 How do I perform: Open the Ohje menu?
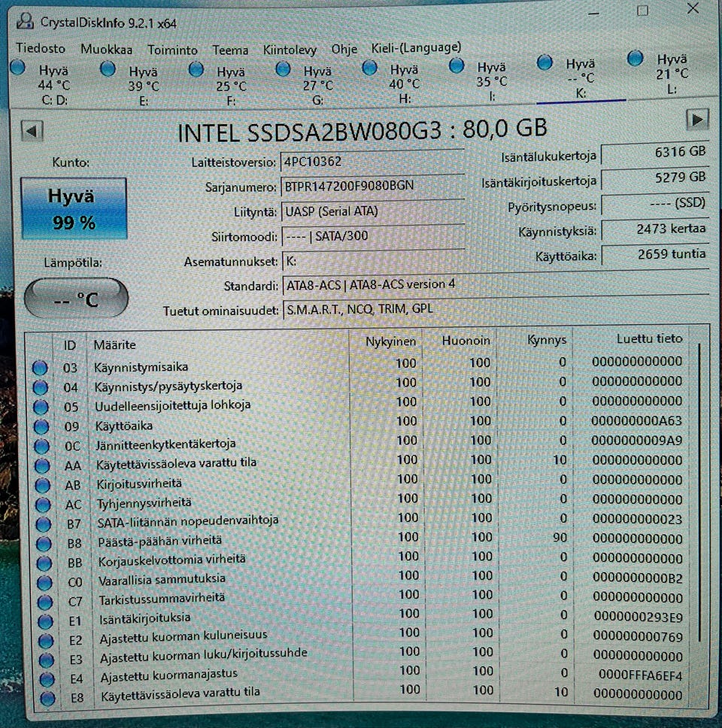pyautogui.click(x=344, y=49)
